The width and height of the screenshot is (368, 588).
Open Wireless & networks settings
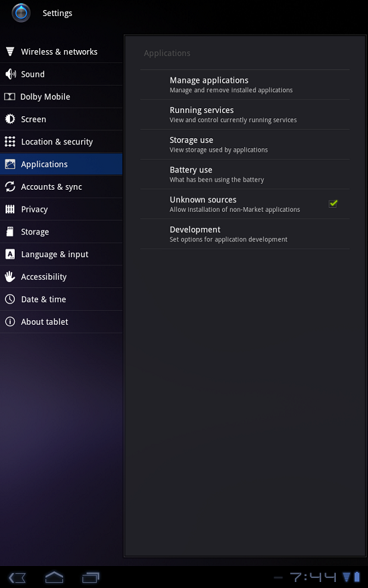pyautogui.click(x=61, y=51)
